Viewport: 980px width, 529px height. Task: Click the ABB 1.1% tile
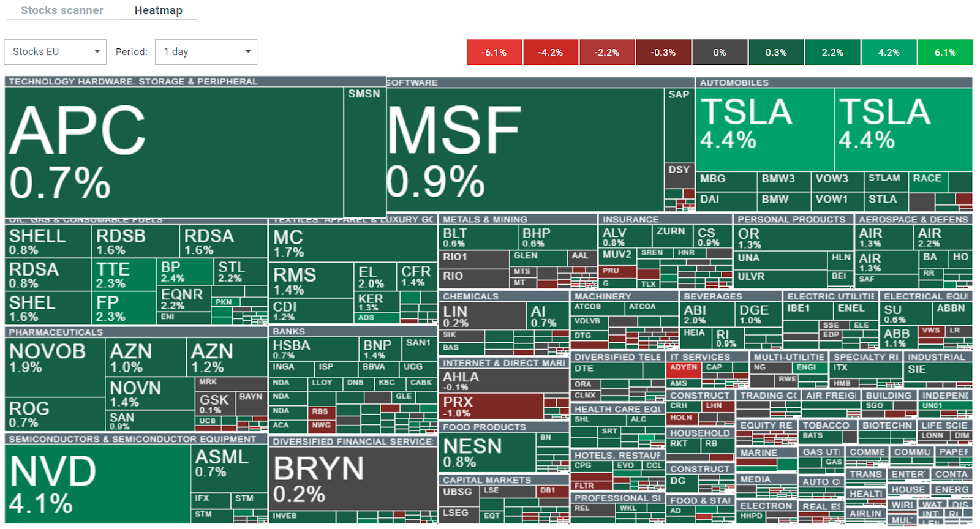(x=899, y=337)
